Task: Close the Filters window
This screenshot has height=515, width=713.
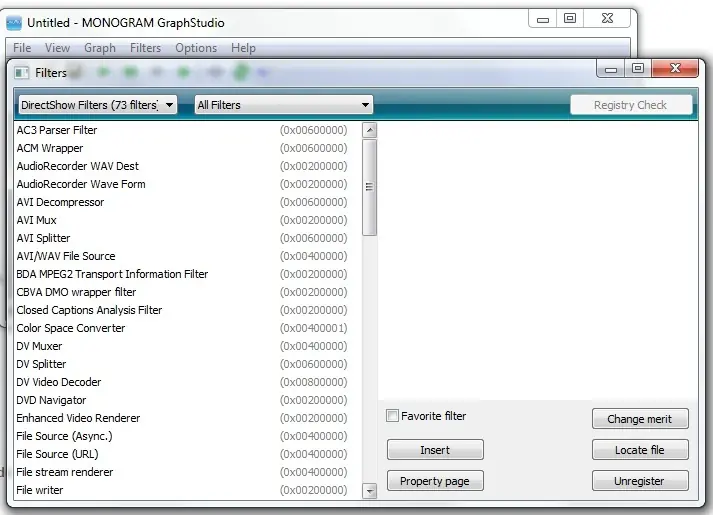Action: pyautogui.click(x=675, y=68)
